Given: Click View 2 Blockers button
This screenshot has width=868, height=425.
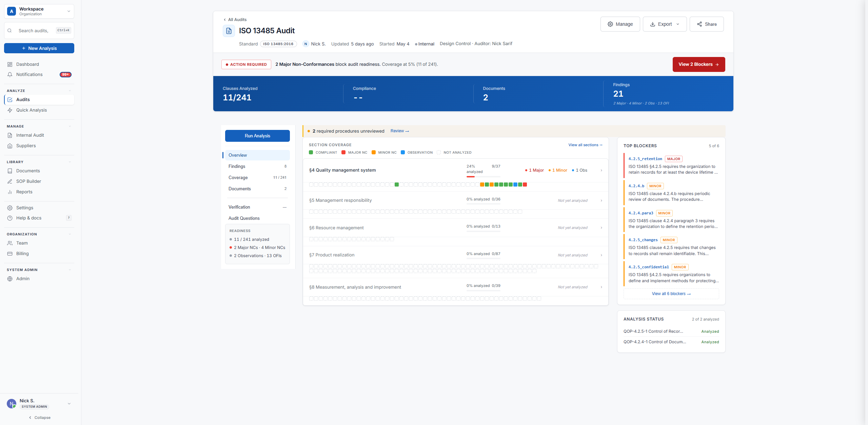Looking at the screenshot, I should 699,64.
